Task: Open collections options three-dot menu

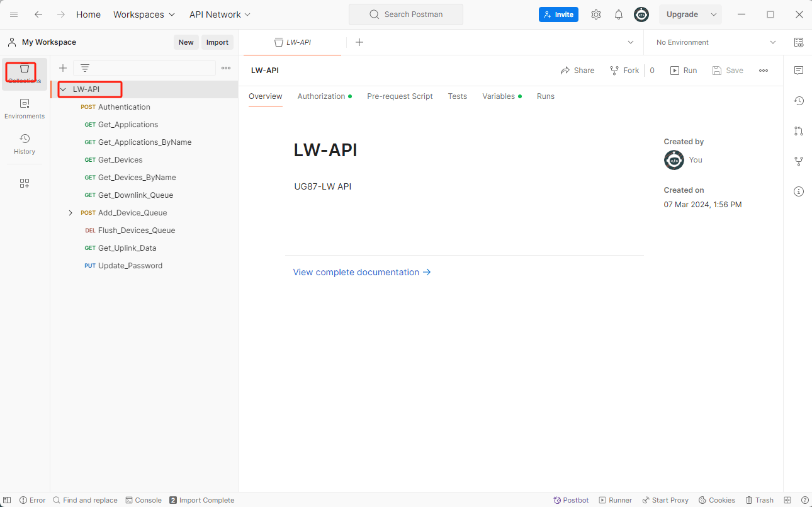Action: [x=226, y=68]
